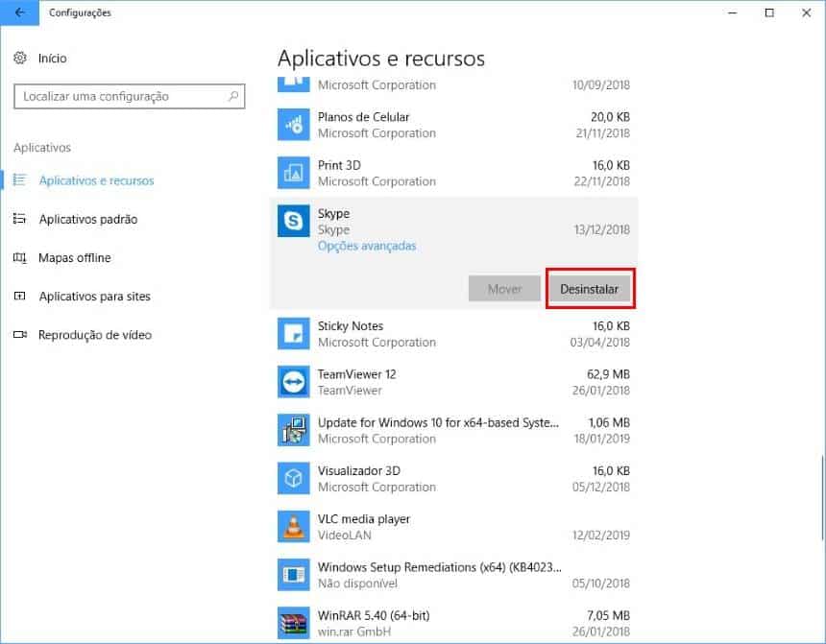The width and height of the screenshot is (826, 644).
Task: Select the WinRAR 5.40 (64-bit) name
Action: tap(373, 615)
